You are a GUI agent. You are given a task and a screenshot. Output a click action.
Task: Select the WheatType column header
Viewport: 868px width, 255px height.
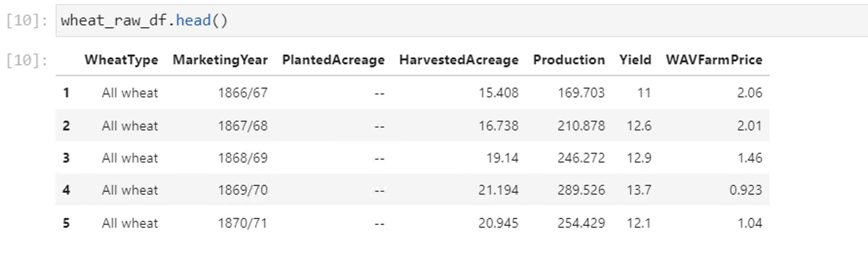(x=121, y=60)
